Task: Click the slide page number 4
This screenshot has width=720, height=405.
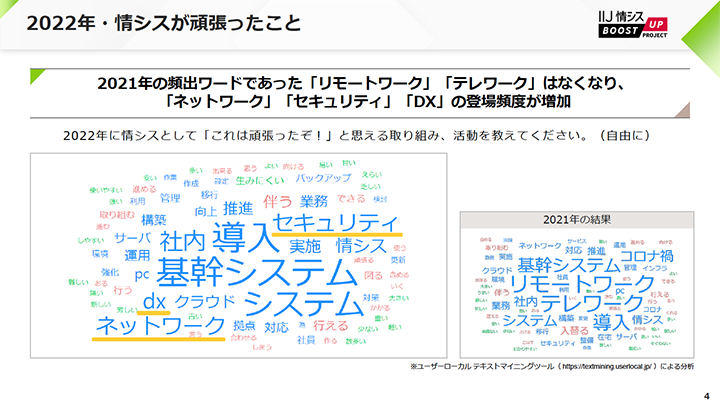Action: pyautogui.click(x=705, y=393)
